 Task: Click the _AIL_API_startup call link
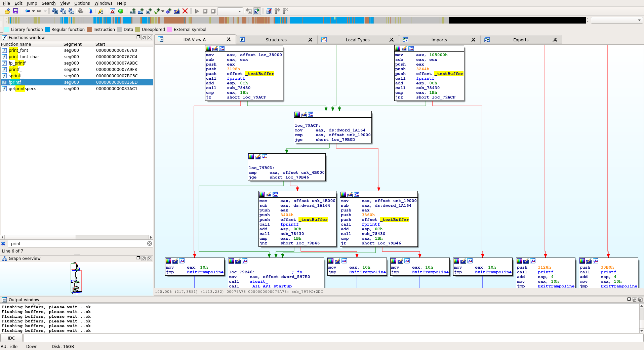coord(271,286)
